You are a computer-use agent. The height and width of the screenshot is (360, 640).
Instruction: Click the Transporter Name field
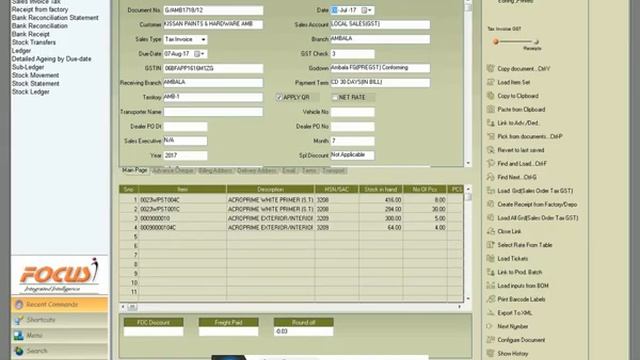213,112
